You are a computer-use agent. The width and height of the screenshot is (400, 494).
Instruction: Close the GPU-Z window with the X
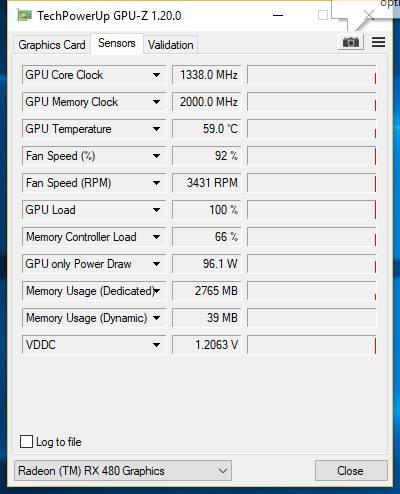369,15
